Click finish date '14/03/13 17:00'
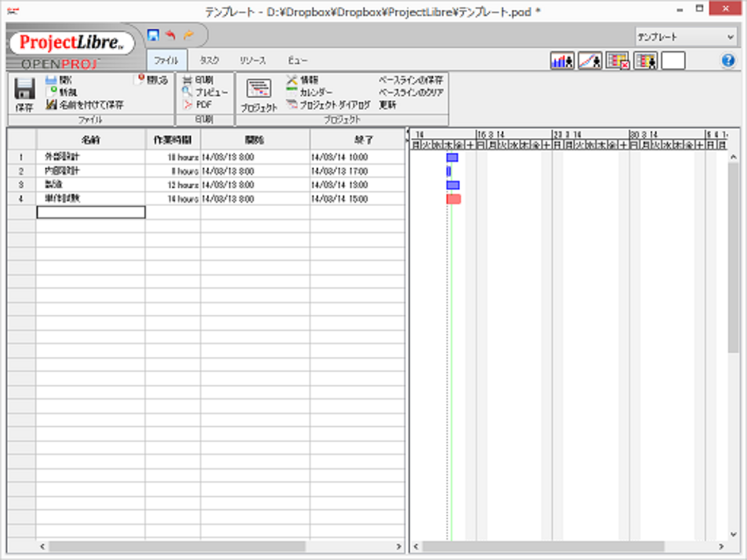 (x=357, y=171)
